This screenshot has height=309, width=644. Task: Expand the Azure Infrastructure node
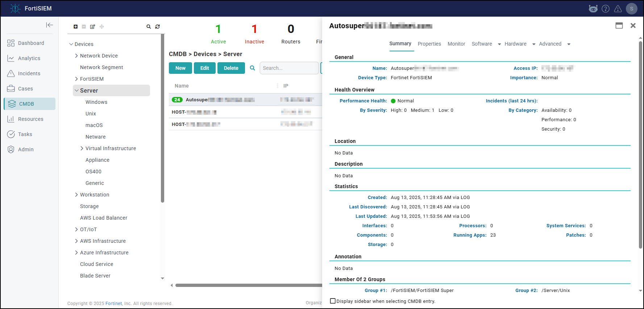76,253
